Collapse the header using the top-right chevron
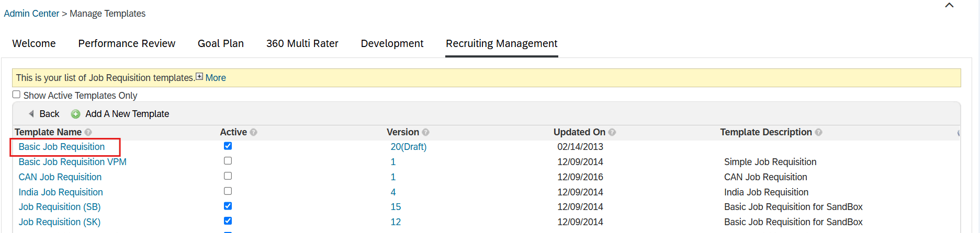980x233 pixels. coord(949,5)
